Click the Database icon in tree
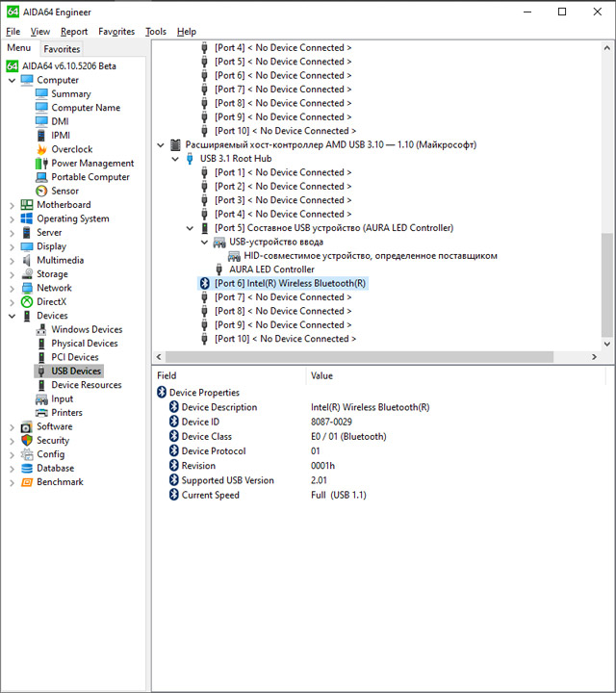 [x=27, y=468]
